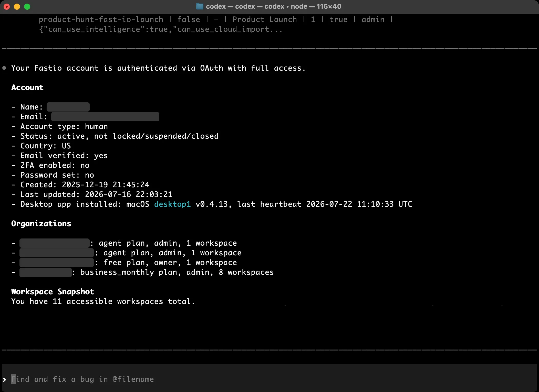Click the prompt input field placeholder
Viewport: 539px width, 392px height.
click(x=82, y=379)
